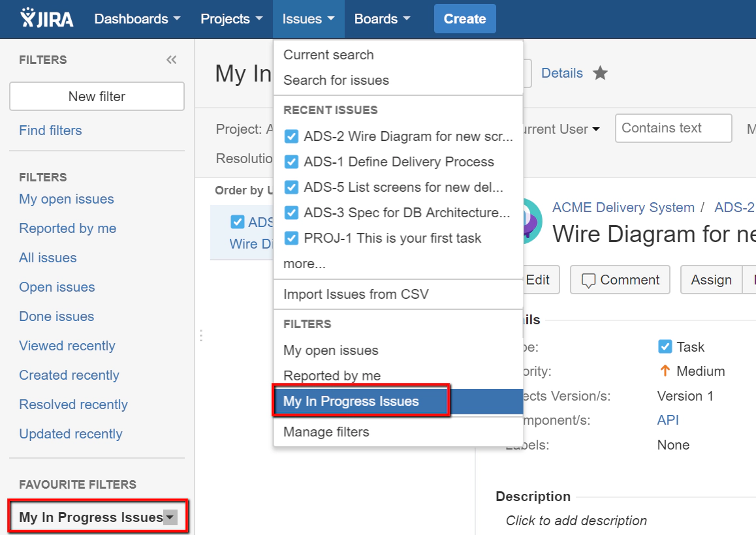Click the sidebar resize handle dots
Screen dimensions: 756x535
[x=201, y=335]
